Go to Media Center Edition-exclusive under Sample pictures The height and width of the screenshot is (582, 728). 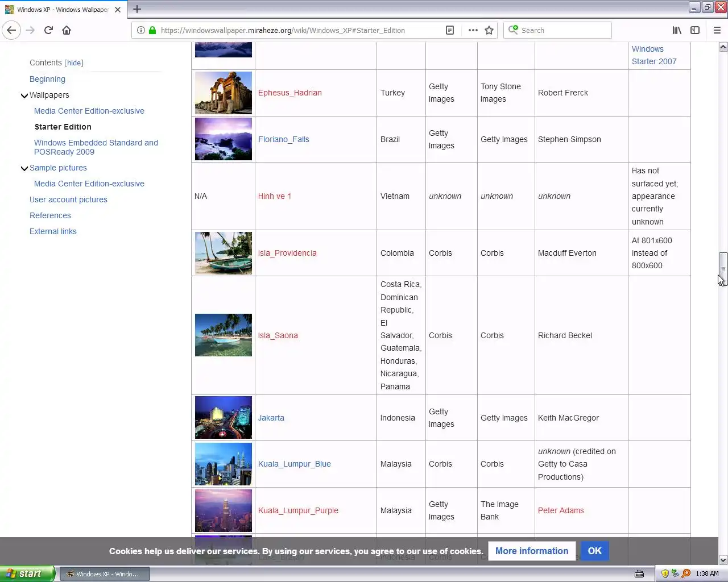[x=89, y=184]
